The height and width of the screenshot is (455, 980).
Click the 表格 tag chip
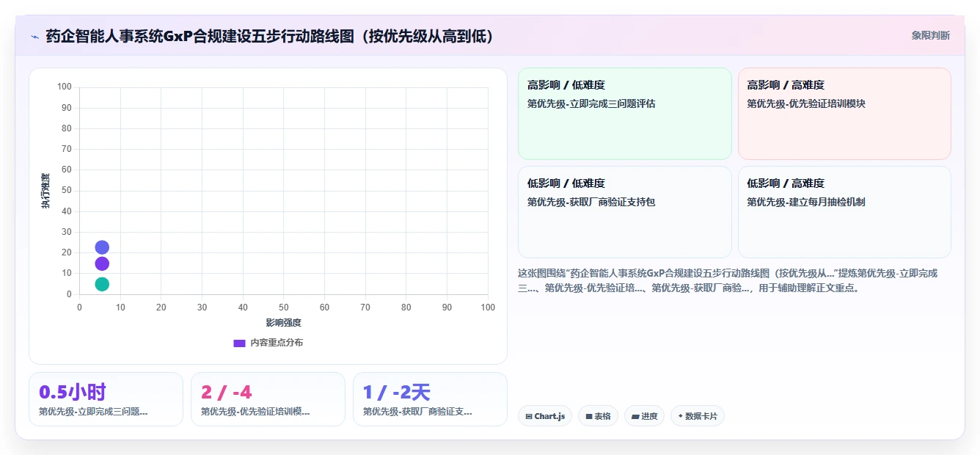(598, 416)
